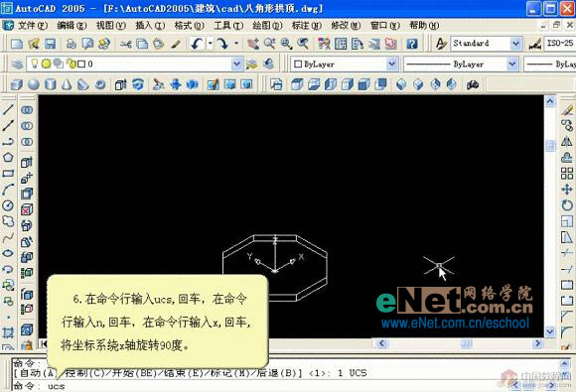
Task: Click the binoculars Find icon
Action: pyautogui.click(x=473, y=84)
